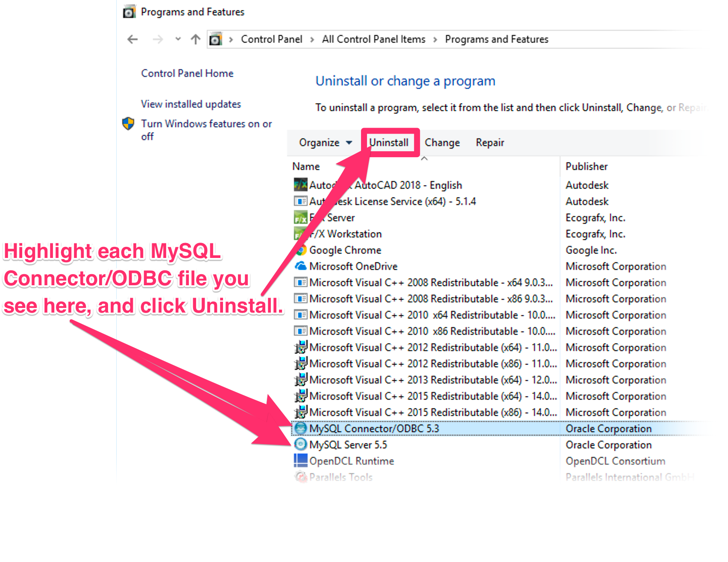Image resolution: width=728 pixels, height=562 pixels.
Task: Click the Google Chrome application icon
Action: pos(300,250)
